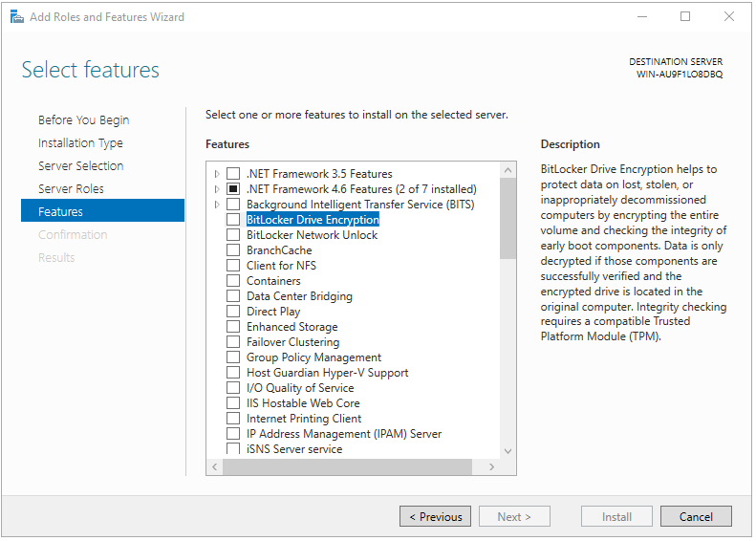Select Client for NFS label
The height and width of the screenshot is (541, 756).
pyautogui.click(x=282, y=266)
